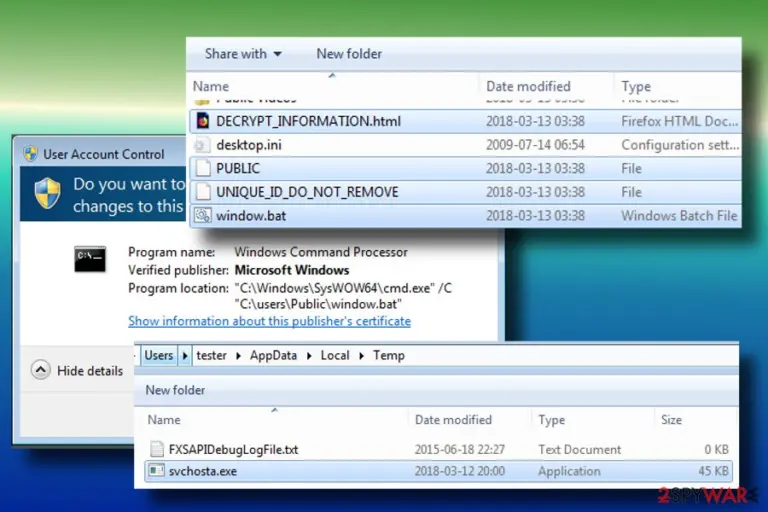The height and width of the screenshot is (512, 768).
Task: Sort by Name column in Temp window
Action: point(164,420)
